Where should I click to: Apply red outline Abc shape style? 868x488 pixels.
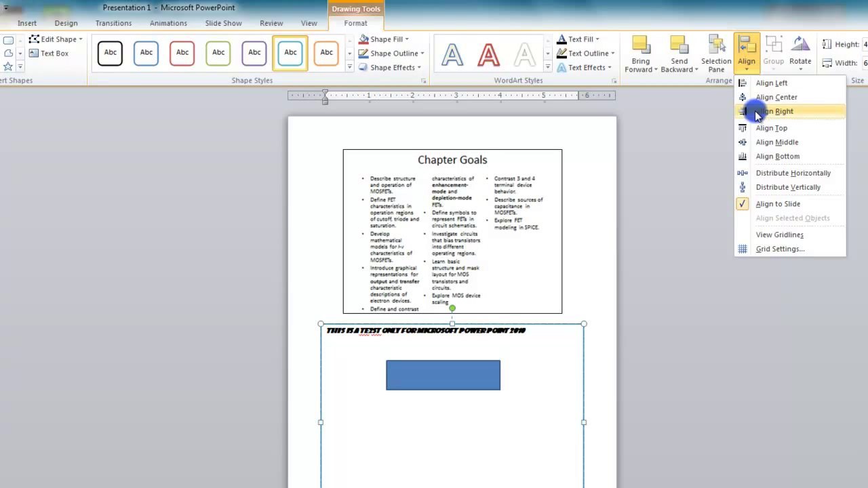pos(182,53)
